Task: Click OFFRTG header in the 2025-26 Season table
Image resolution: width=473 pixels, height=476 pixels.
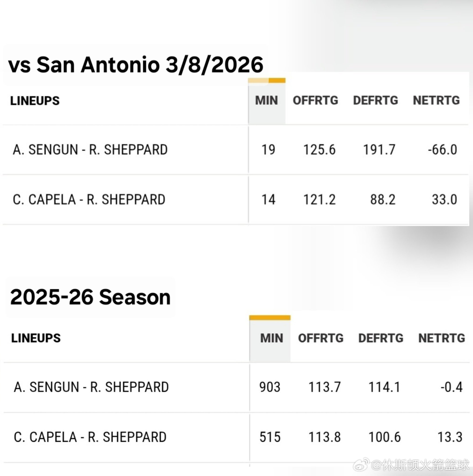Action: coord(321,338)
